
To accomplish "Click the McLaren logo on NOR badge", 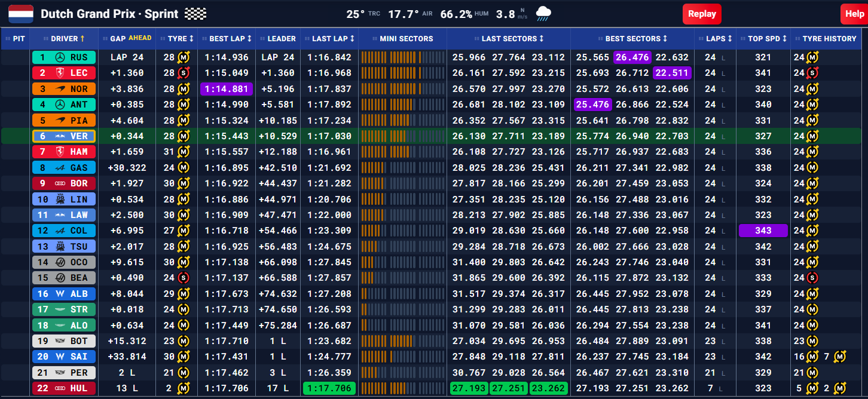I will tap(60, 89).
